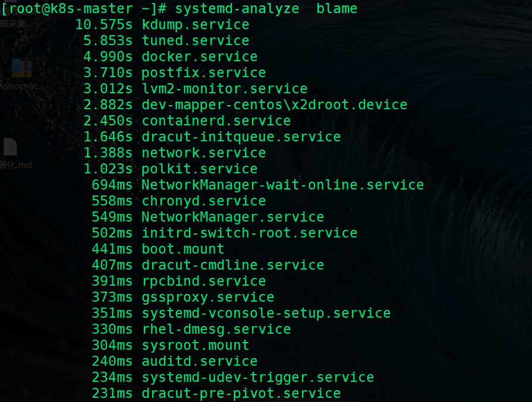This screenshot has height=402, width=532.
Task: Select containerd.service line
Action: point(187,121)
